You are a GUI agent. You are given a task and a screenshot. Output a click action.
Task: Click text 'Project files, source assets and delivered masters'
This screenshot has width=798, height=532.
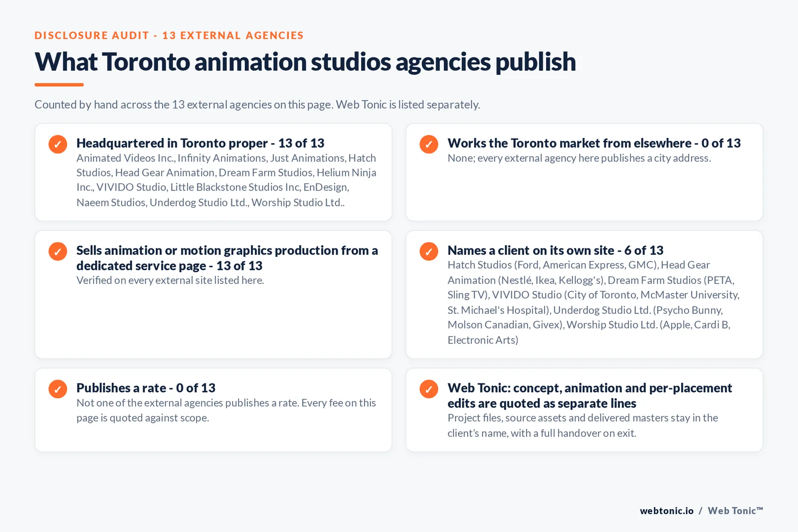(x=583, y=425)
